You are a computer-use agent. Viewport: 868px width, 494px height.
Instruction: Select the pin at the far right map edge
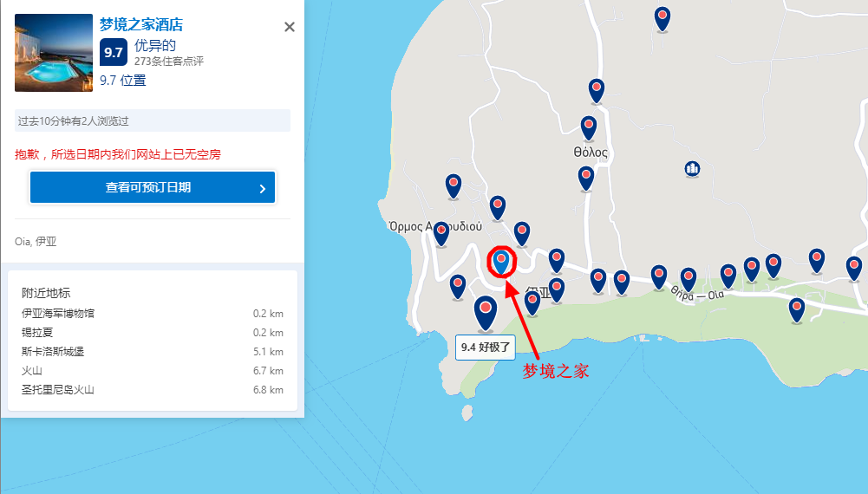pos(854,267)
